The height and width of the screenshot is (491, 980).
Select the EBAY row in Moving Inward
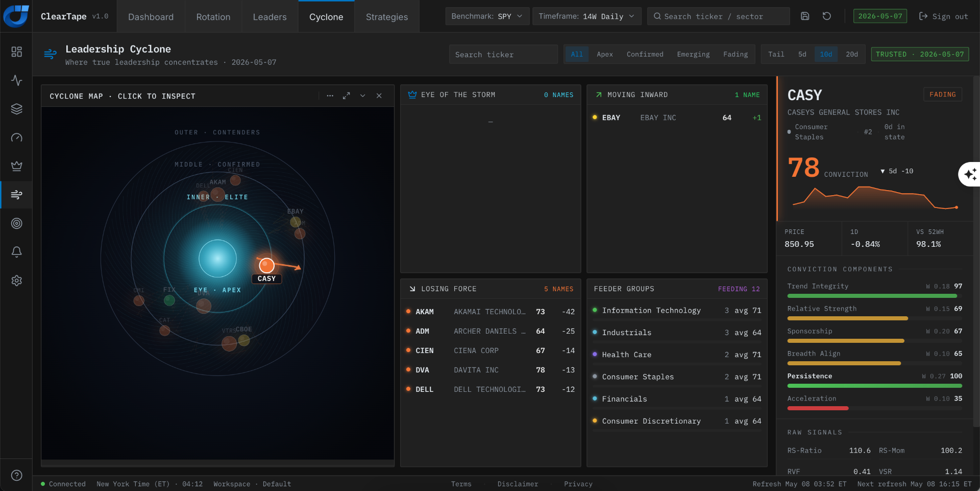click(x=677, y=118)
